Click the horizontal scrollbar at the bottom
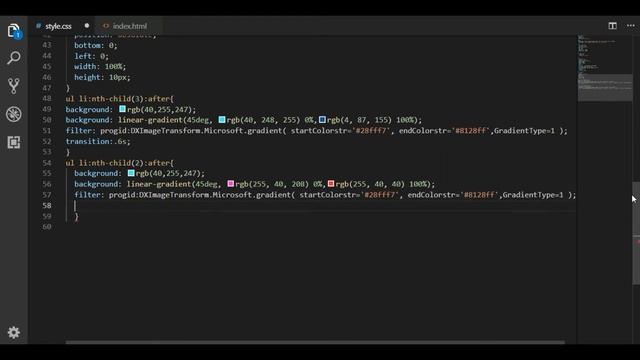640x360 pixels. point(315,342)
